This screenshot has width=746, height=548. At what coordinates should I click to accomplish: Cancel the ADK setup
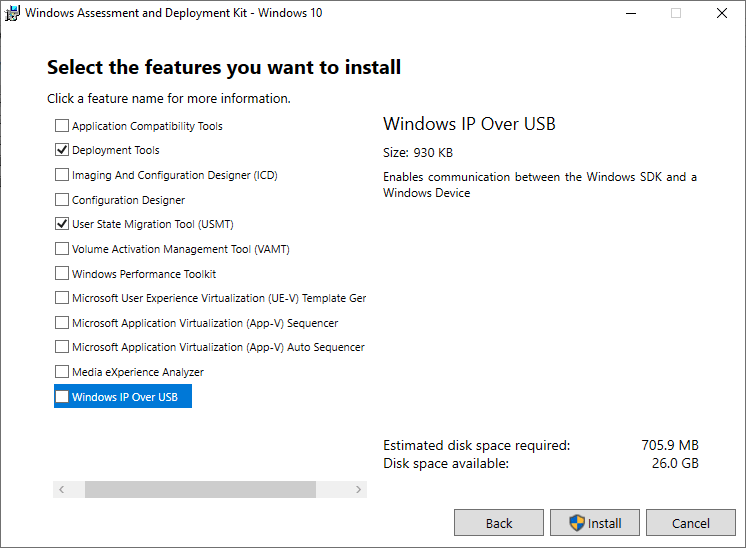click(x=690, y=523)
